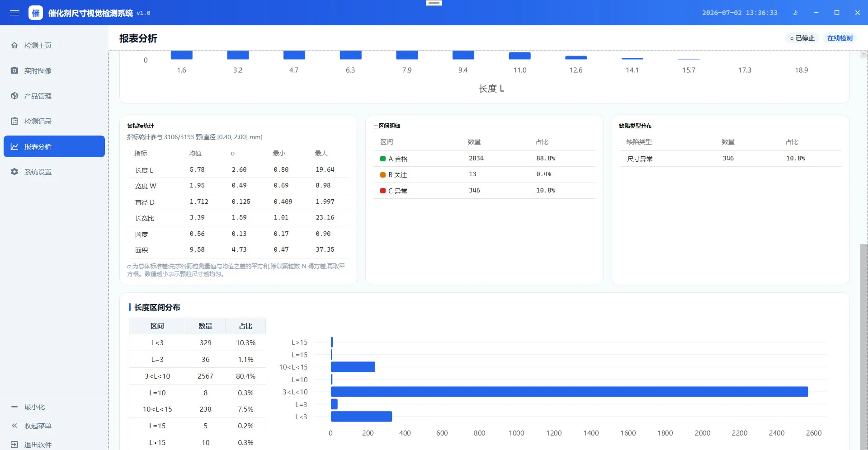Open 实时图像 page
Screen dimensions: 868x450
click(54, 70)
